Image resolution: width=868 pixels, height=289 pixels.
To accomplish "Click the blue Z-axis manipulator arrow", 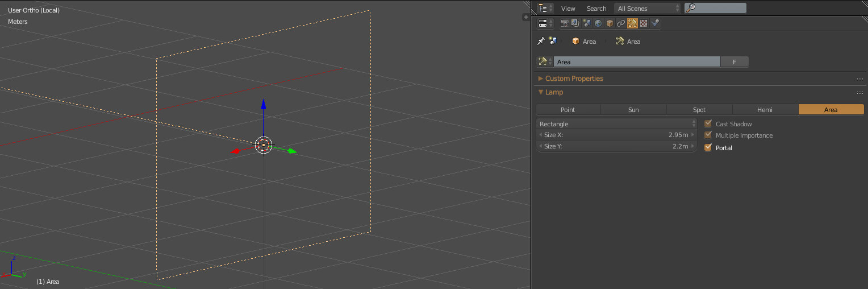I will coord(263,104).
